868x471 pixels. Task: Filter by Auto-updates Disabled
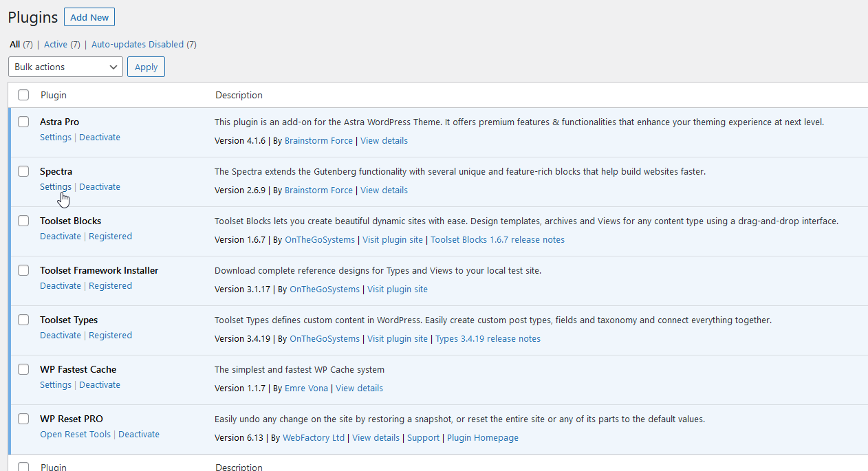click(x=138, y=44)
